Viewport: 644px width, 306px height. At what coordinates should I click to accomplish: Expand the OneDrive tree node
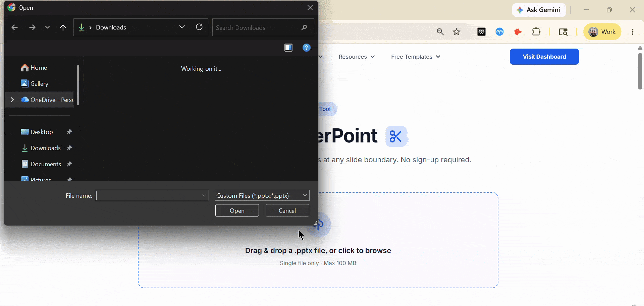(12, 100)
